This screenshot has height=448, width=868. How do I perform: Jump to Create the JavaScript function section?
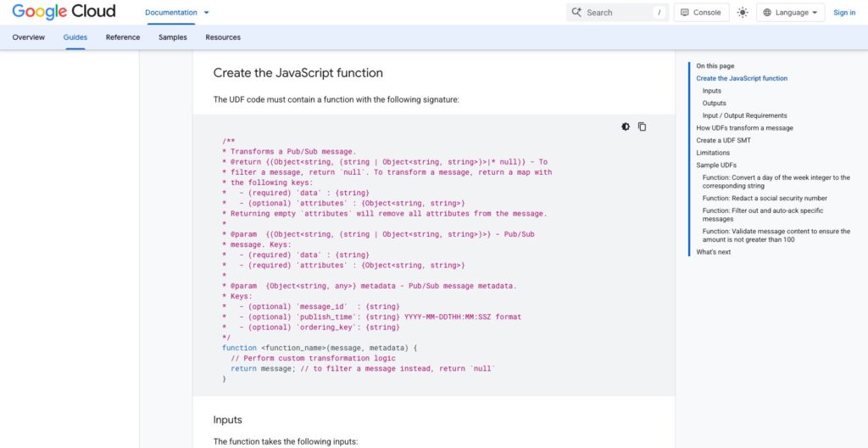(742, 78)
